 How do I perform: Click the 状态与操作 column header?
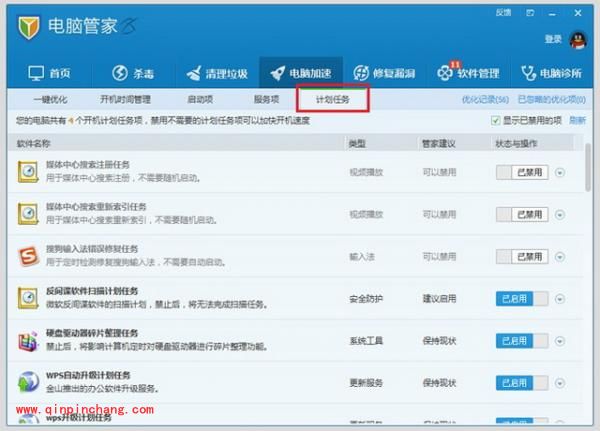coord(516,144)
